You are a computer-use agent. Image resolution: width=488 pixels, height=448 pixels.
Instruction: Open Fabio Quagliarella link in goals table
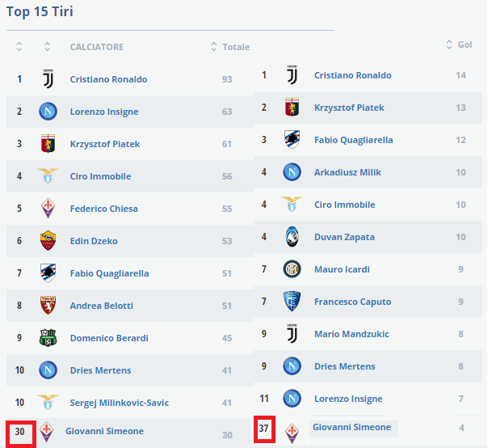[x=353, y=140]
